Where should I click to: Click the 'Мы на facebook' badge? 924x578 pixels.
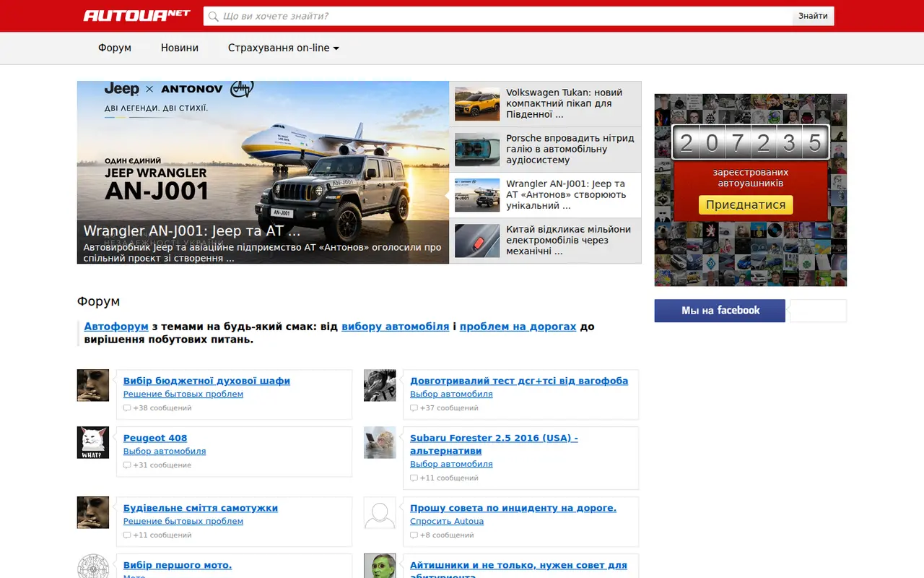pos(720,311)
